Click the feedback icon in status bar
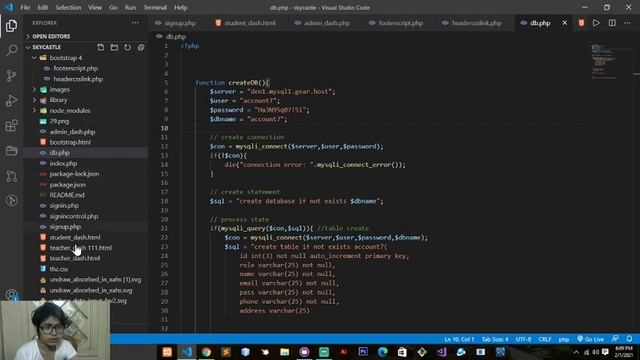 [615, 339]
